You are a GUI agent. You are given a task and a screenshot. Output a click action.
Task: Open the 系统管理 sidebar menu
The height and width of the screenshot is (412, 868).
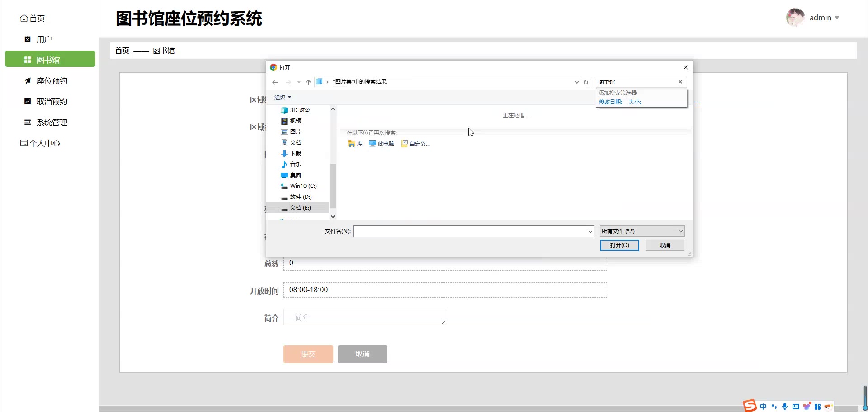[46, 122]
